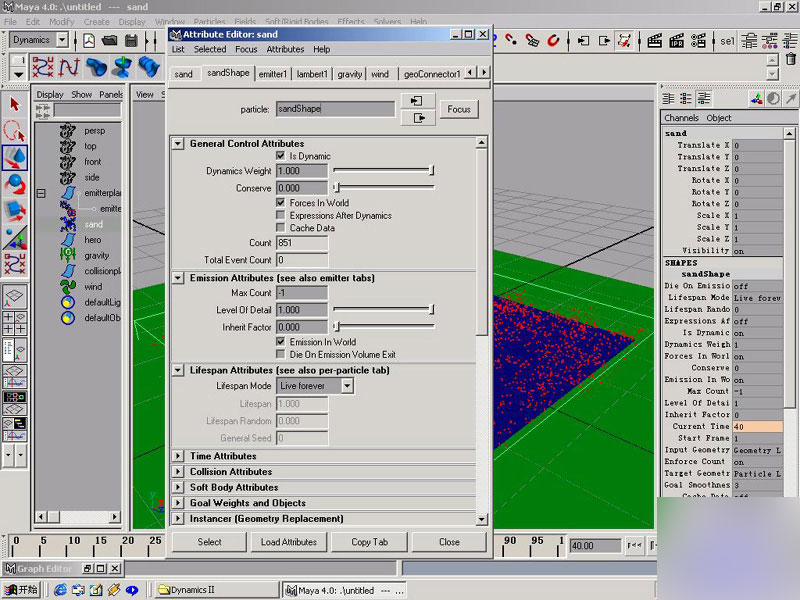Viewport: 800px width, 600px height.
Task: Select the single perspective view layout icon
Action: 14,296
